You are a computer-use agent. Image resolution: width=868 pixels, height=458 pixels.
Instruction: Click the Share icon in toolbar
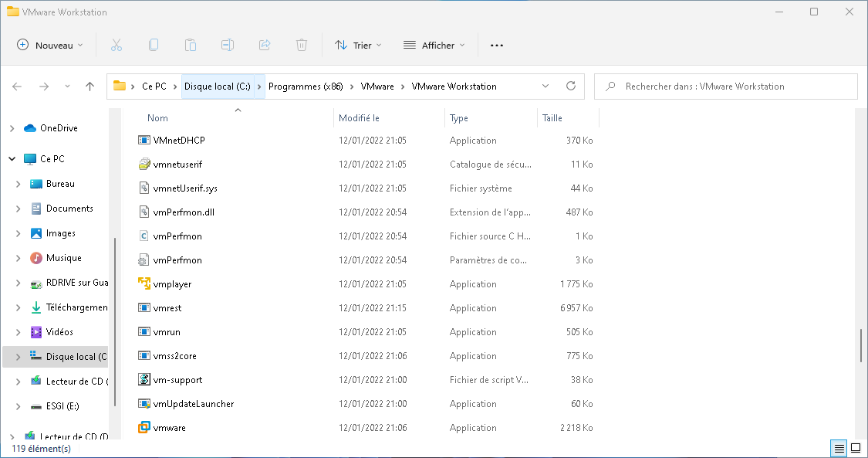pos(265,46)
